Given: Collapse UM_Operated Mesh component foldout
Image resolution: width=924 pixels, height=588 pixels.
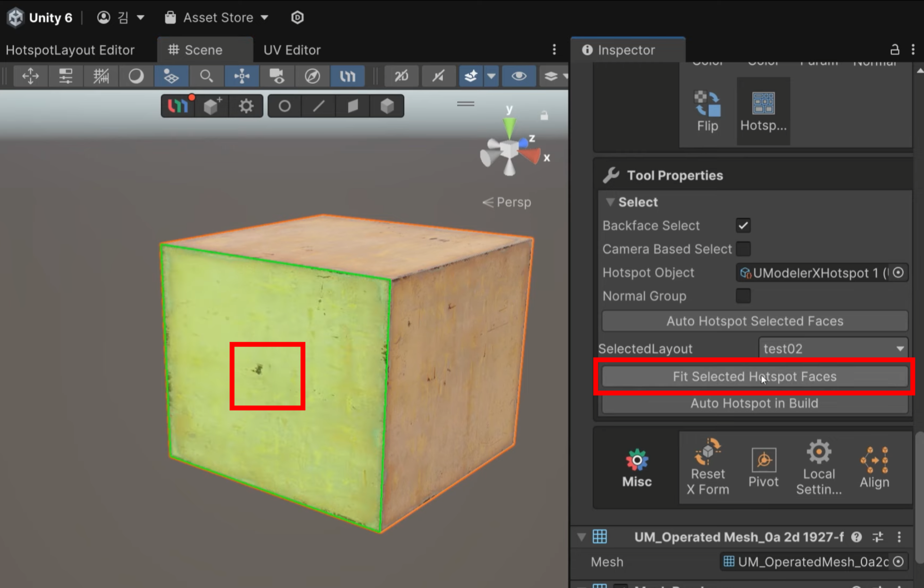Looking at the screenshot, I should pos(582,537).
